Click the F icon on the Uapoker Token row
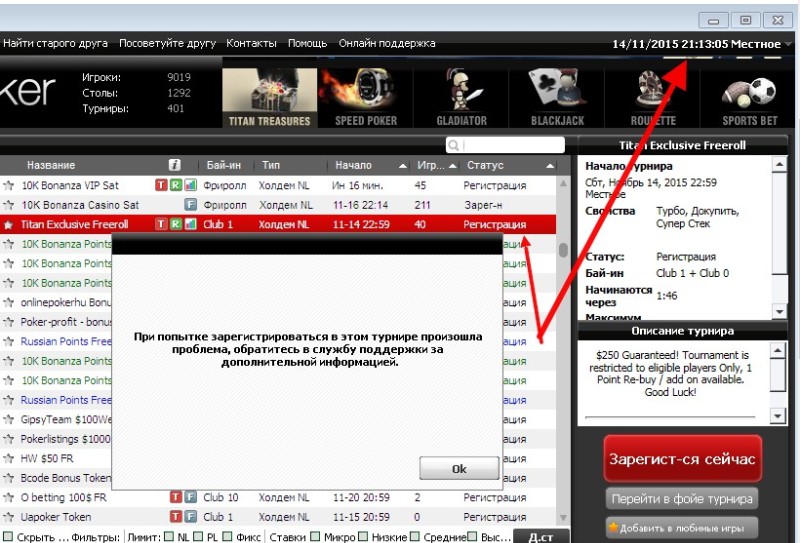 pos(190,516)
